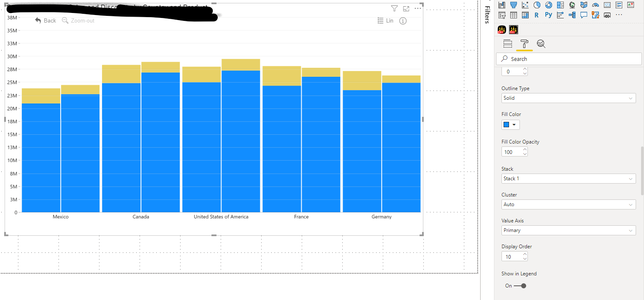Insert a slicer visual
644x300 pixels.
click(x=502, y=15)
